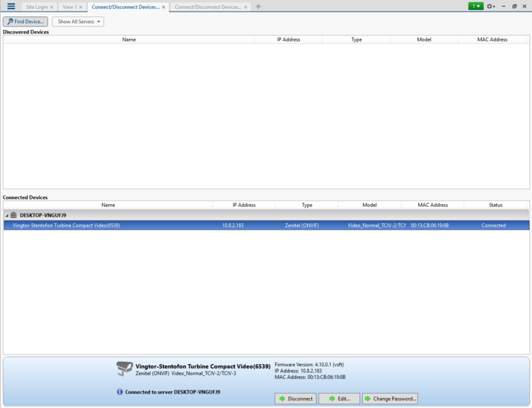Sort Discovered Devices by Type column
532x408 pixels.
click(x=356, y=39)
